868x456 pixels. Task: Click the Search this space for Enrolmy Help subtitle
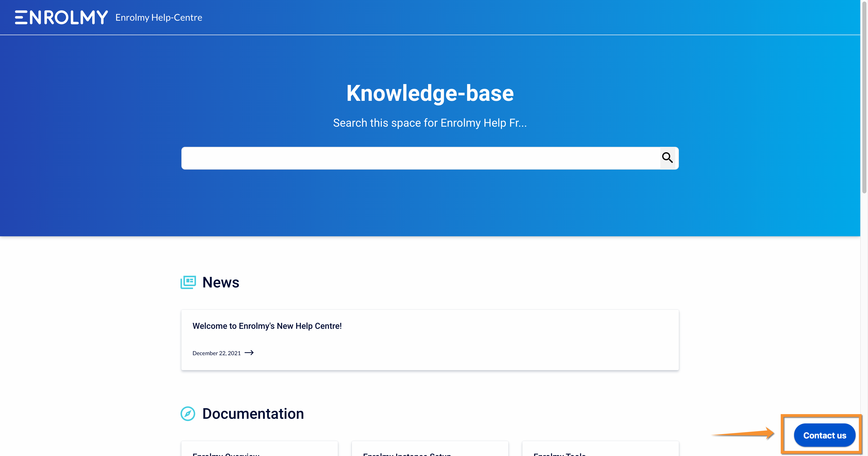tap(430, 123)
